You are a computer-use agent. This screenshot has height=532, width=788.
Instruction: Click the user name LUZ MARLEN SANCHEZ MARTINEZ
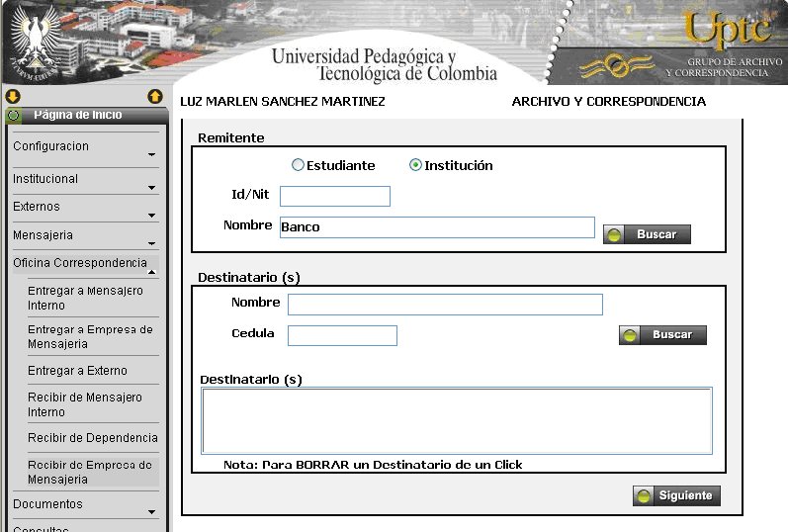283,102
